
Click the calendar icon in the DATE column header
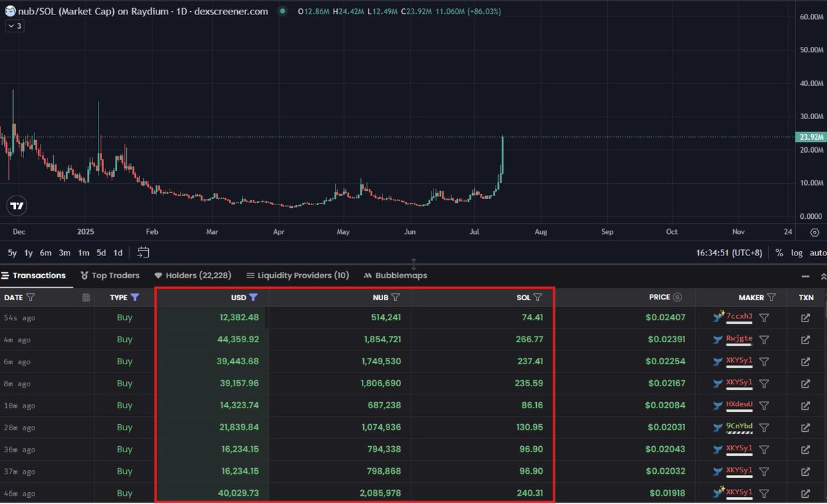[85, 296]
